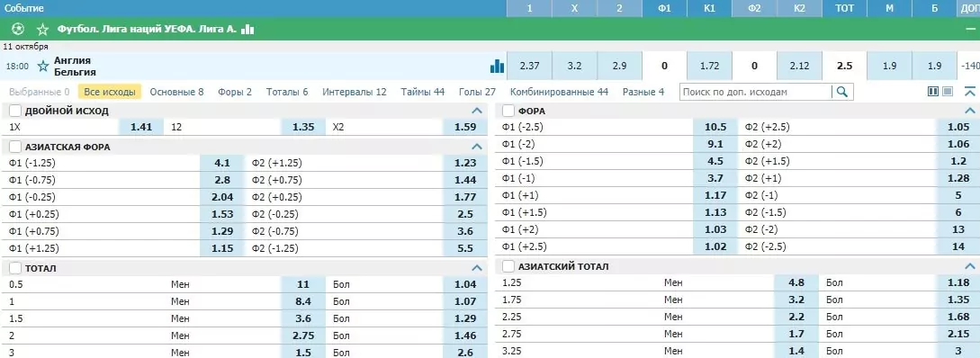Screen dimensions: 980x358
Task: Check the Азиатский тотал checkbox
Action: click(x=508, y=267)
